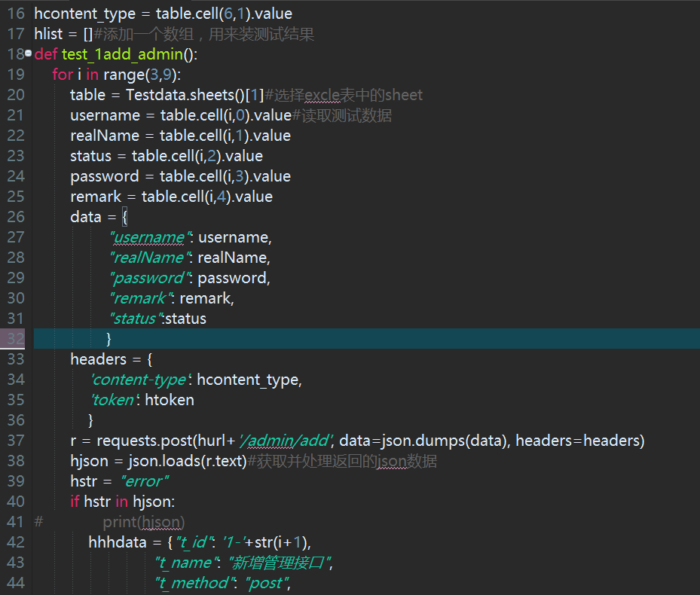Viewport: 700px width, 595px height.
Task: Click the 'username = table.cell(i,0).value' line
Action: pyautogui.click(x=181, y=115)
